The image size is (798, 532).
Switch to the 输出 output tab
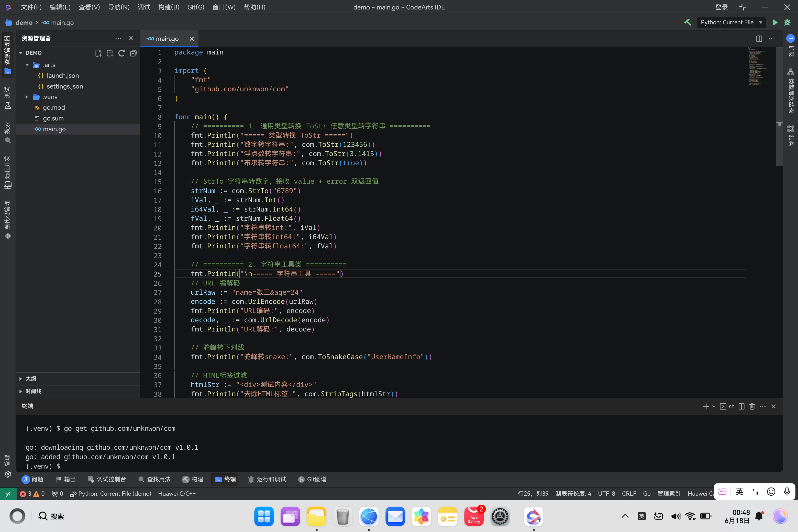click(x=65, y=479)
